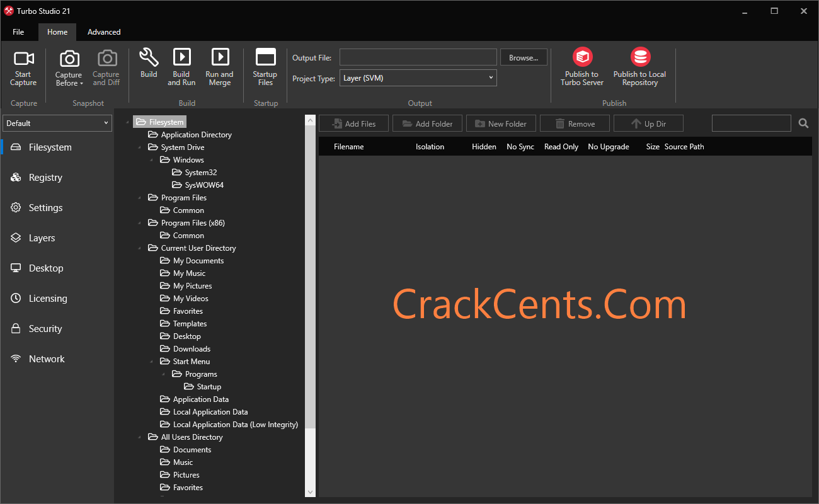Click the Publish to Turbo Server icon
Screen dimensions: 819x504
pos(582,57)
